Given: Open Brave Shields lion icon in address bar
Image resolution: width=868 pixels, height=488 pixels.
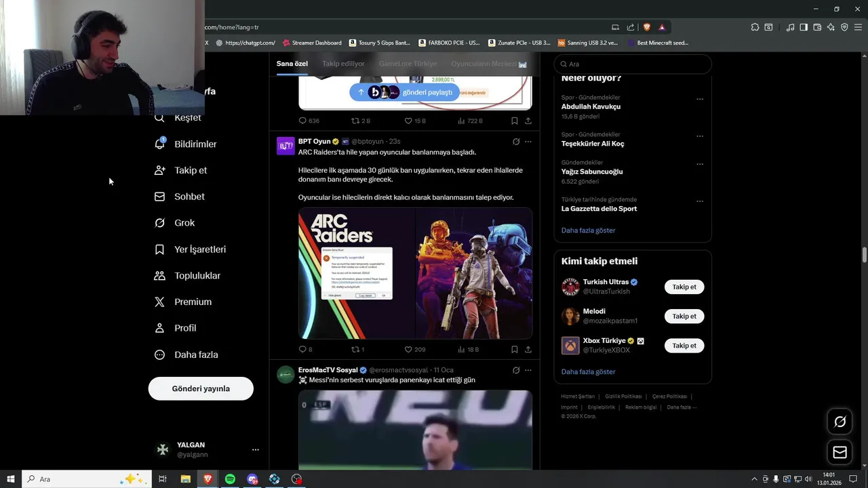Looking at the screenshot, I should coord(647,27).
